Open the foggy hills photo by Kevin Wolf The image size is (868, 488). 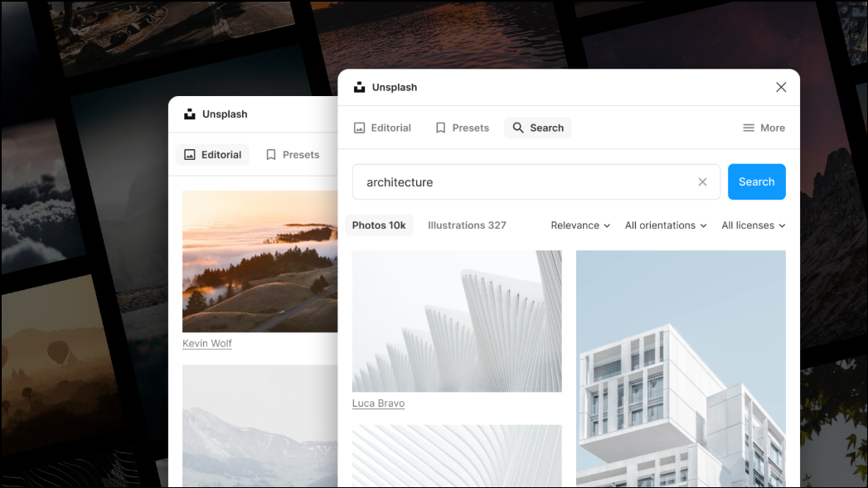[259, 262]
